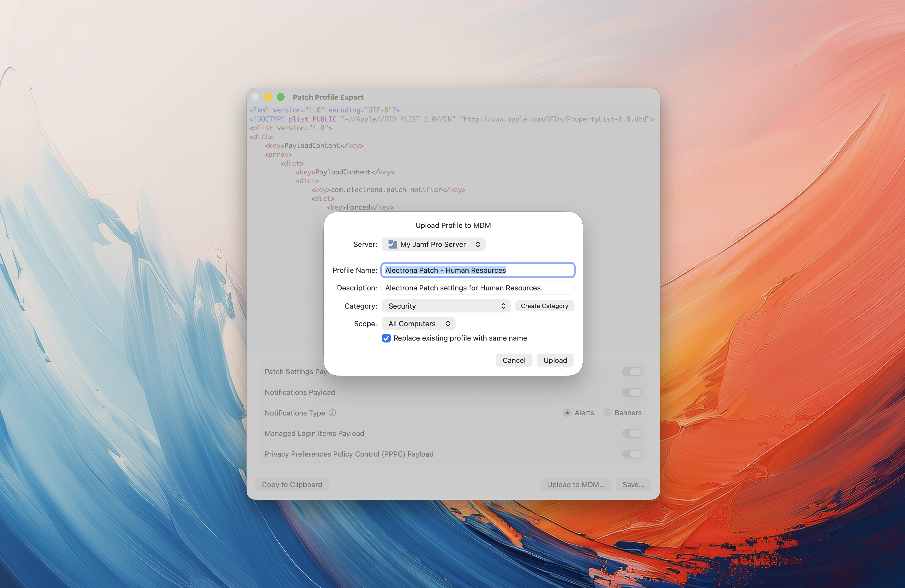
Task: Toggle the PPPC Payload switch
Action: point(632,454)
